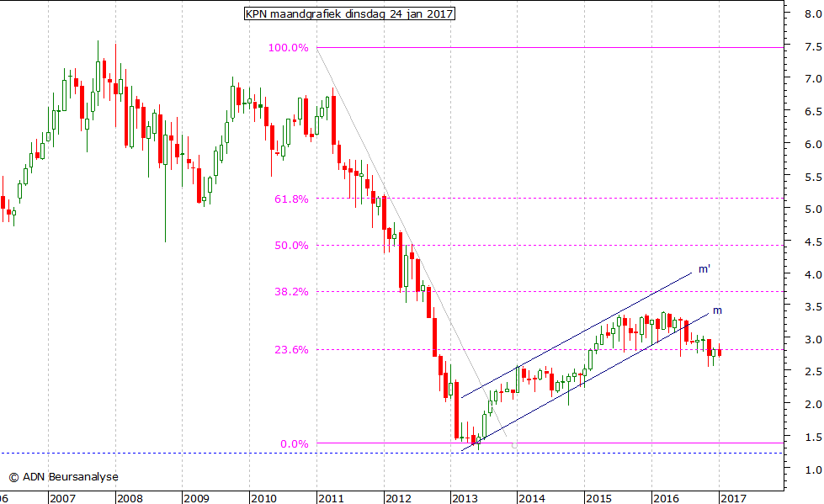
Task: Click the 2011 year label on time axis
Action: click(x=331, y=498)
